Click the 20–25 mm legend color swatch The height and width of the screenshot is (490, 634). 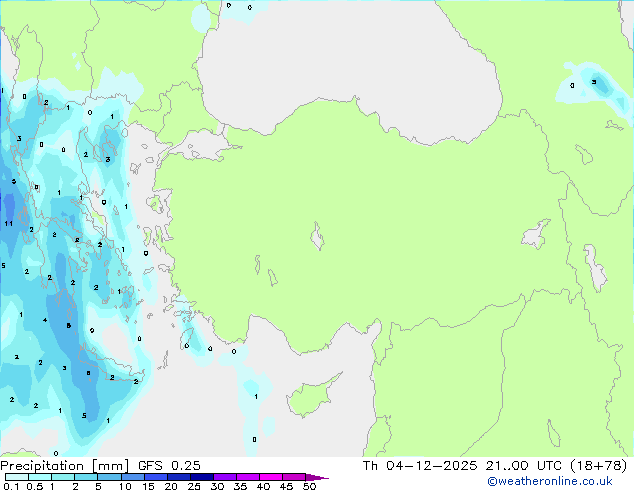tap(178, 477)
